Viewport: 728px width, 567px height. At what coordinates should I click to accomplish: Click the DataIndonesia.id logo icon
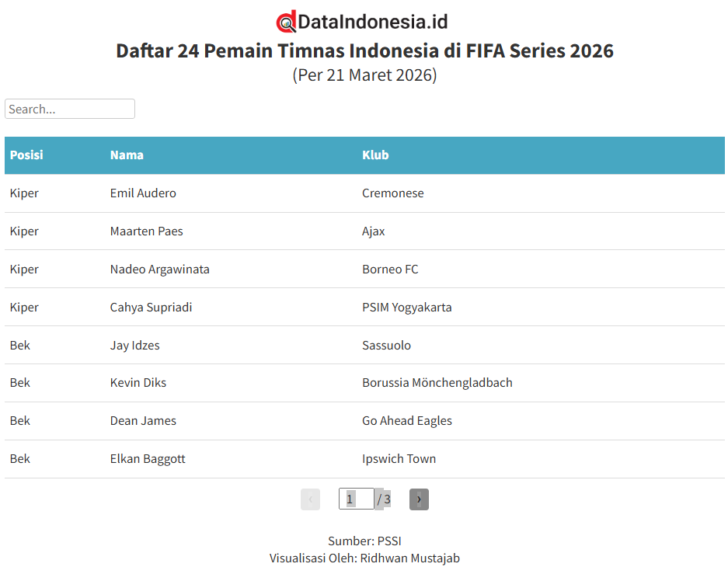[286, 21]
